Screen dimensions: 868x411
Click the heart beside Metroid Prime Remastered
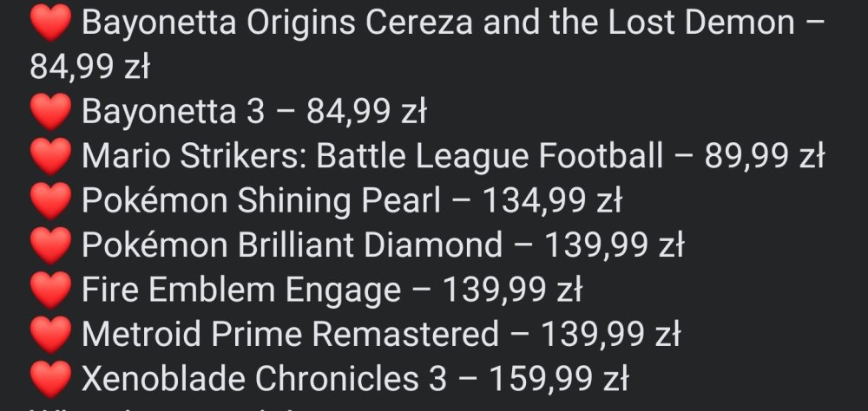tap(49, 335)
